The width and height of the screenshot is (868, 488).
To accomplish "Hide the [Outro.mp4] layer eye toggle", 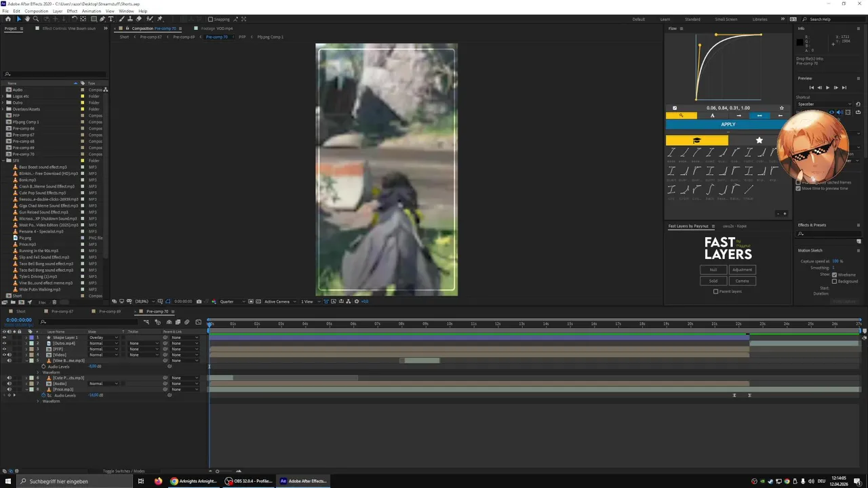I will pos(5,344).
